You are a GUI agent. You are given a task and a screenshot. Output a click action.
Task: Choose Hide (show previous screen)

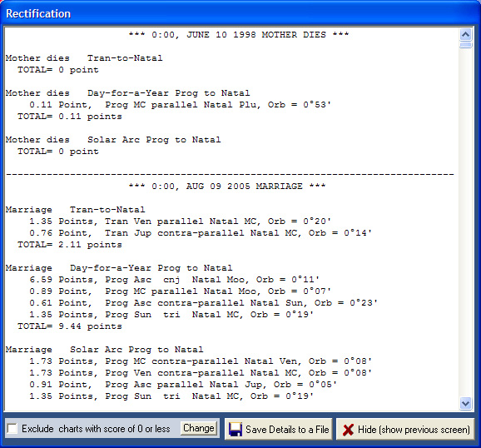[405, 430]
